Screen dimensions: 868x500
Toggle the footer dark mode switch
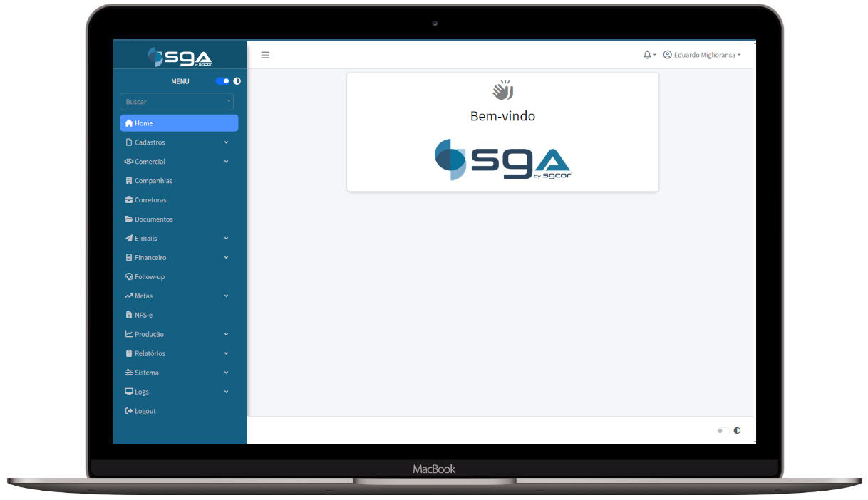pos(723,431)
